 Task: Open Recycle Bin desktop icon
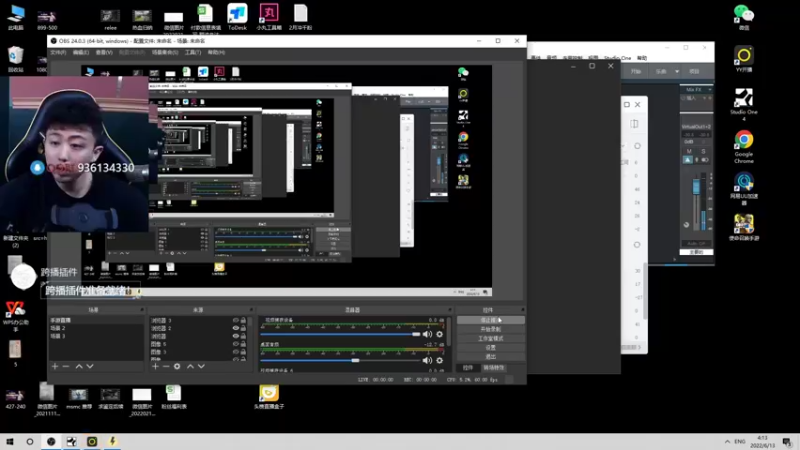click(16, 59)
